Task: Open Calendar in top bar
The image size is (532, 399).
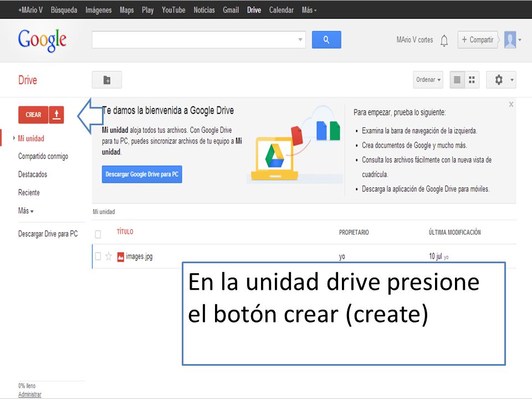Action: tap(282, 10)
